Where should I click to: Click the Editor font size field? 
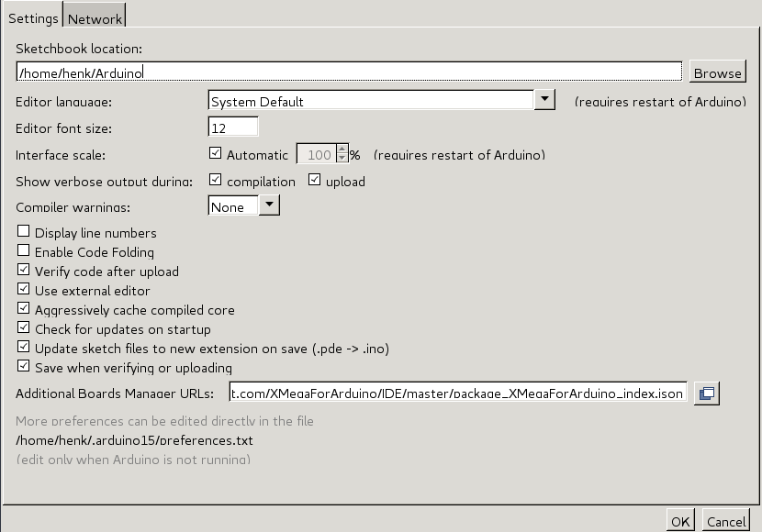233,127
